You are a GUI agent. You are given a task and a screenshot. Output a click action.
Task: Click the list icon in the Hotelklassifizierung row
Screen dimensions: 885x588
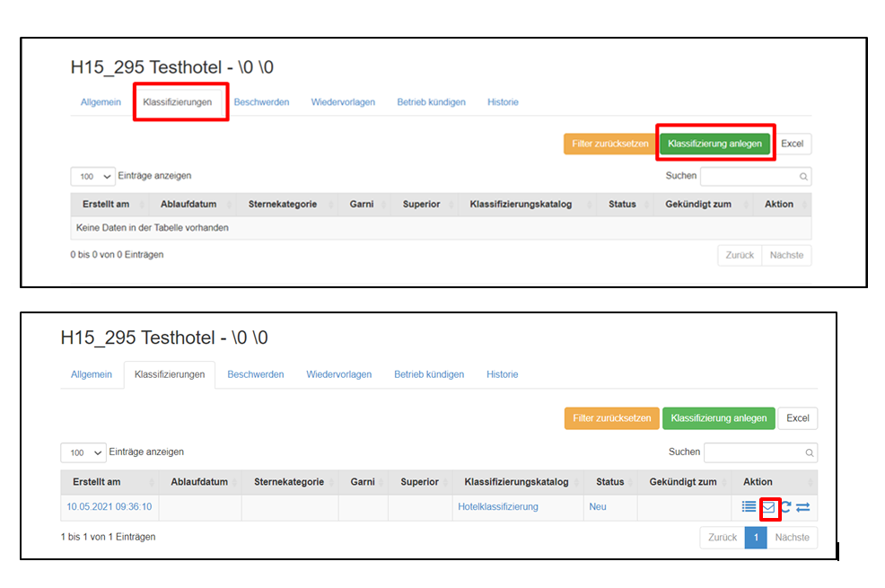click(x=749, y=507)
